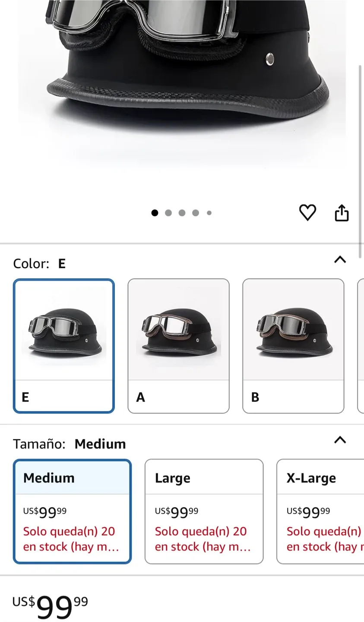The width and height of the screenshot is (364, 622).
Task: Collapse the Color section chevron
Action: pyautogui.click(x=340, y=260)
